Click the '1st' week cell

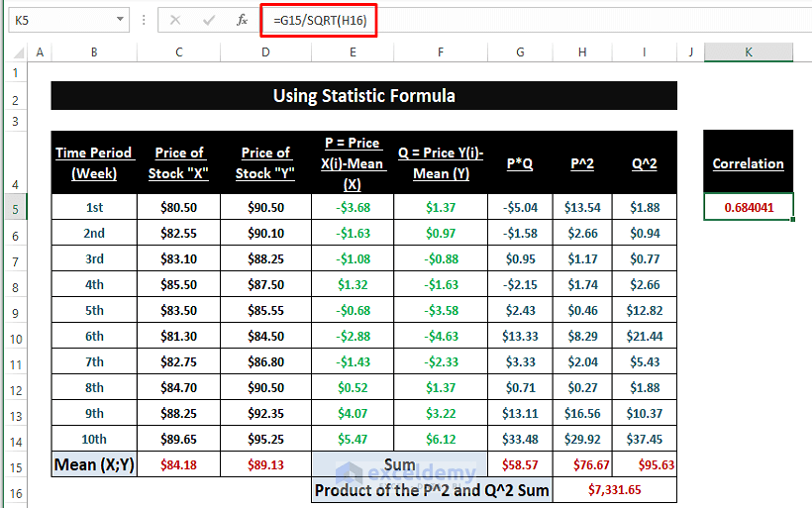click(x=94, y=207)
